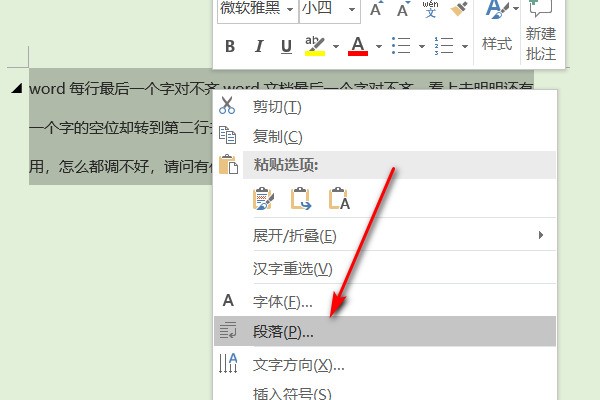
Task: Toggle bold formatting in mini toolbar
Action: point(230,46)
